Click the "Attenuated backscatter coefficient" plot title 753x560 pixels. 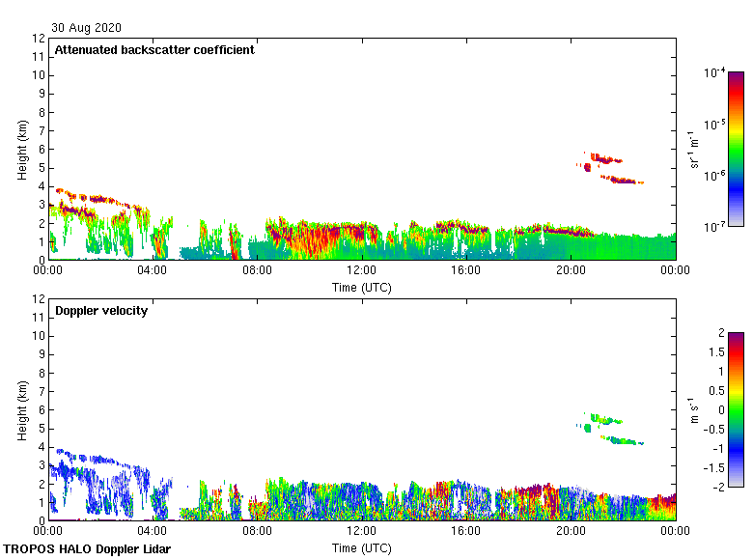click(154, 50)
